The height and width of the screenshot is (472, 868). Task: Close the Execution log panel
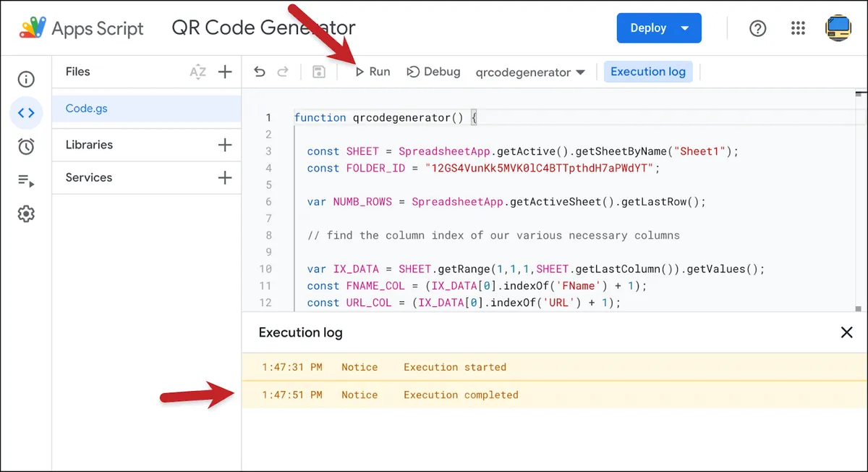(846, 332)
